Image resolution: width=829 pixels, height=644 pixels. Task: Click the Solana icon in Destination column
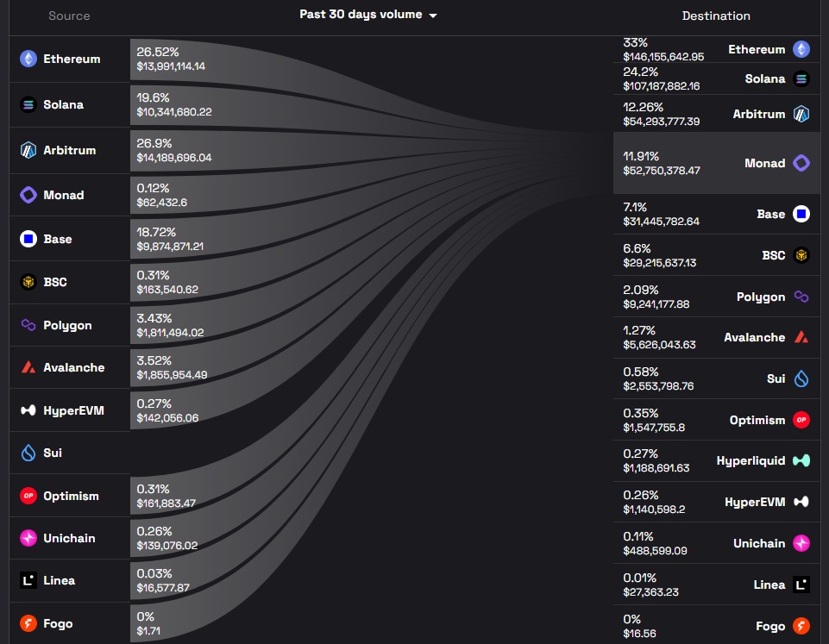click(x=801, y=78)
